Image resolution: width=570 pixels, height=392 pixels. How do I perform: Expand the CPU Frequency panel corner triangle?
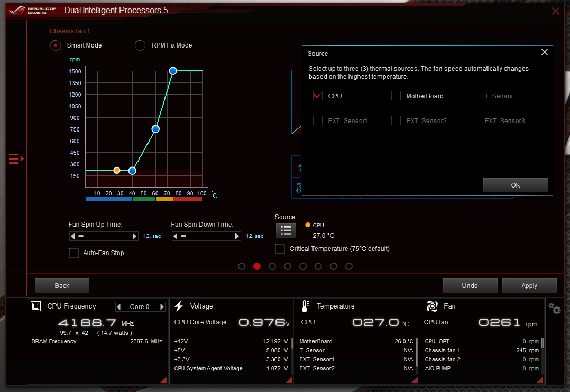coord(163,380)
